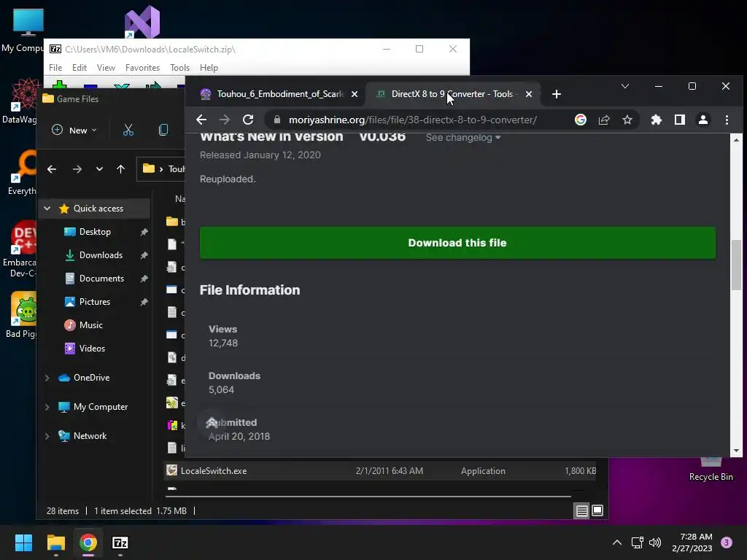Viewport: 747px width, 560px height.
Task: Expand My Computer tree node
Action: click(x=47, y=407)
